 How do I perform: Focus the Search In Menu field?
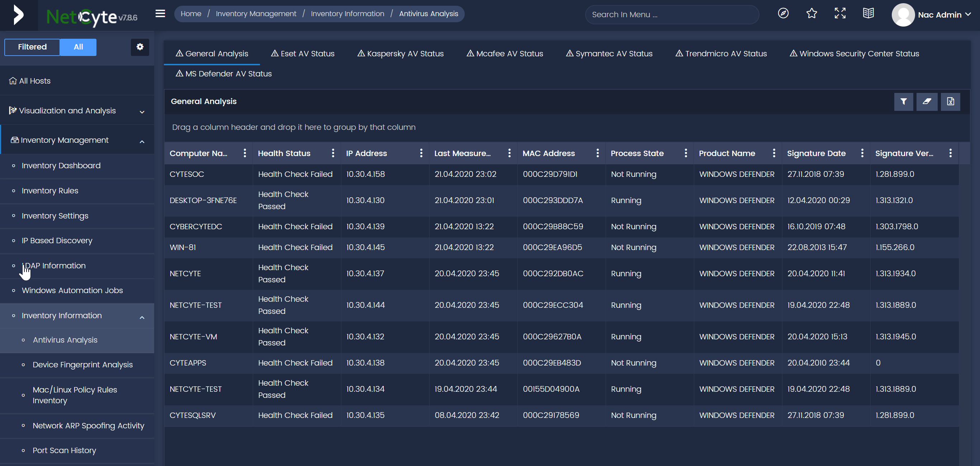[x=672, y=14]
